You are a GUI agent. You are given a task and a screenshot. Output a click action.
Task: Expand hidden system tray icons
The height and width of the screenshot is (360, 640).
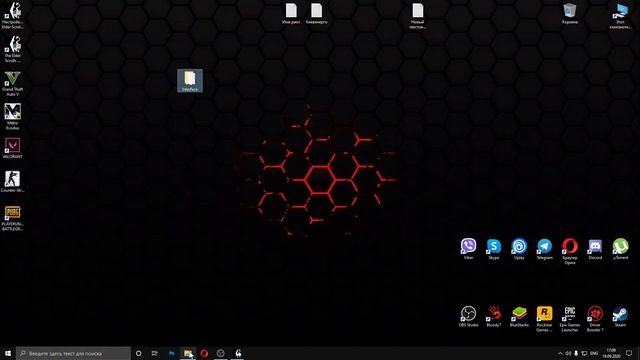pos(560,353)
